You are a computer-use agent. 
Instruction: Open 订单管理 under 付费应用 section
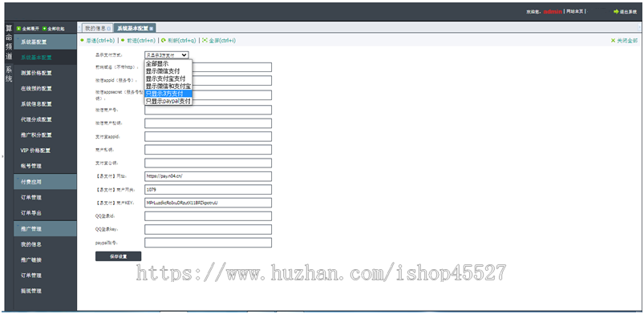45,197
